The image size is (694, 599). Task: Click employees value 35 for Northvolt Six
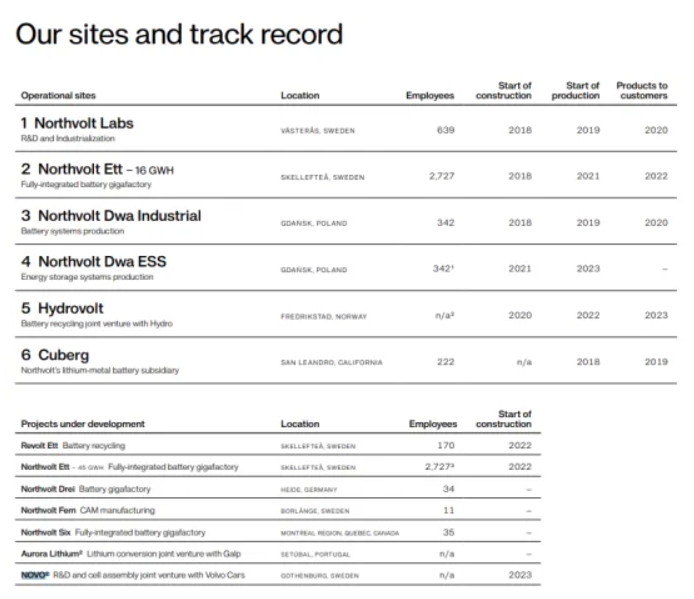click(x=448, y=532)
